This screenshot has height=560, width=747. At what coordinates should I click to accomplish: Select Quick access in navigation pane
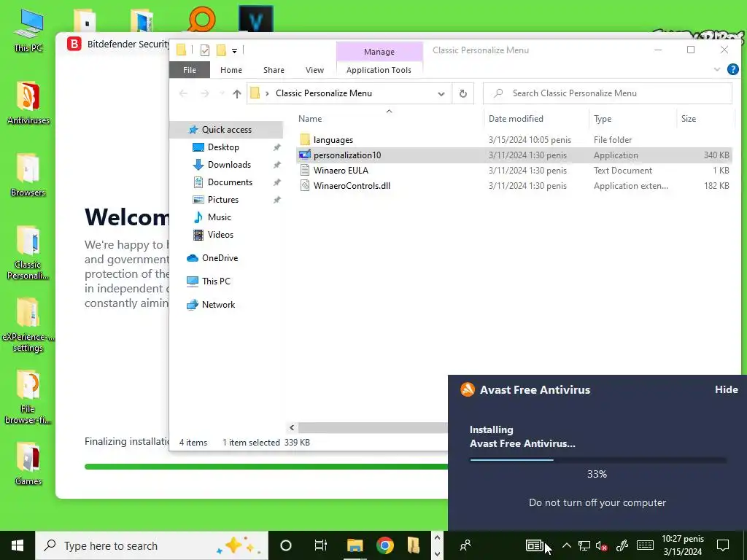tap(226, 130)
